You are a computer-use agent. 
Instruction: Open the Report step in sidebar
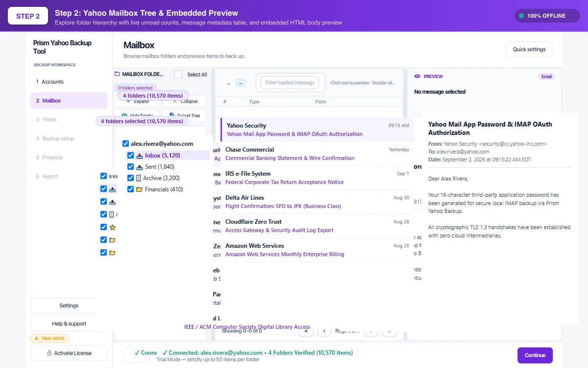pyautogui.click(x=69, y=176)
